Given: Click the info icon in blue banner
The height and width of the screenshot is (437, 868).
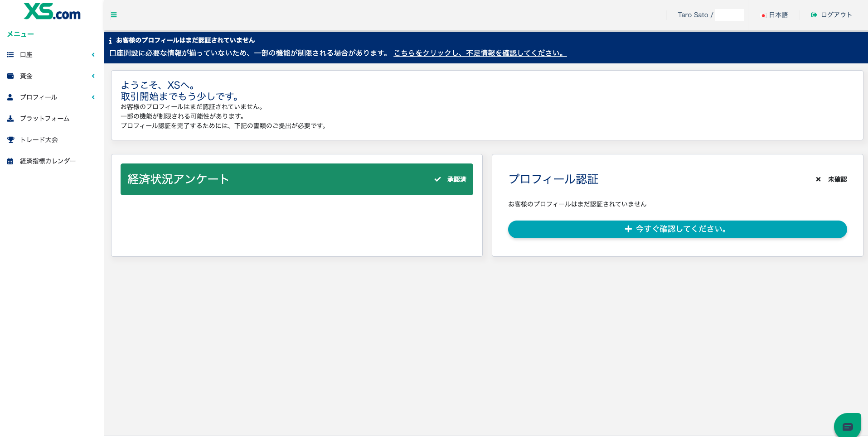Looking at the screenshot, I should pyautogui.click(x=110, y=41).
